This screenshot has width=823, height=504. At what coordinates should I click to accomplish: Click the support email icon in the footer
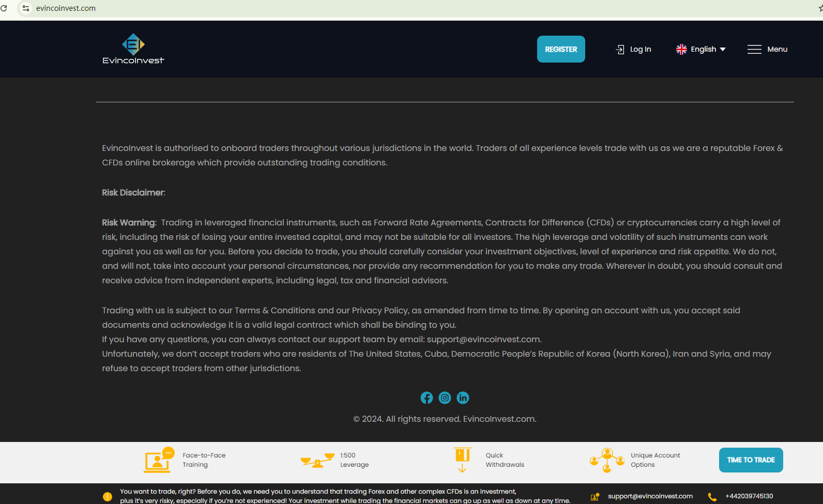pyautogui.click(x=595, y=497)
